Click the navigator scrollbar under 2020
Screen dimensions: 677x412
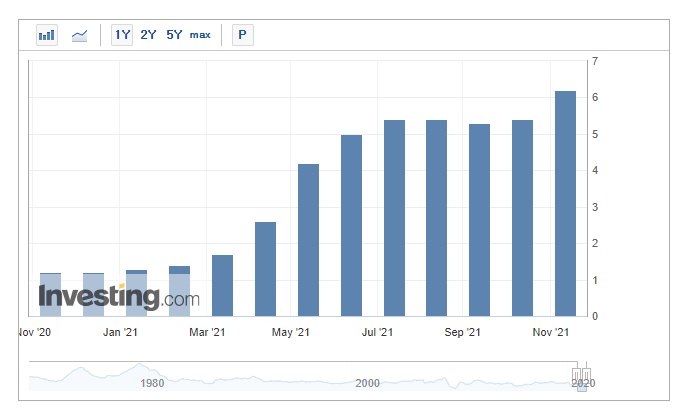pos(582,388)
